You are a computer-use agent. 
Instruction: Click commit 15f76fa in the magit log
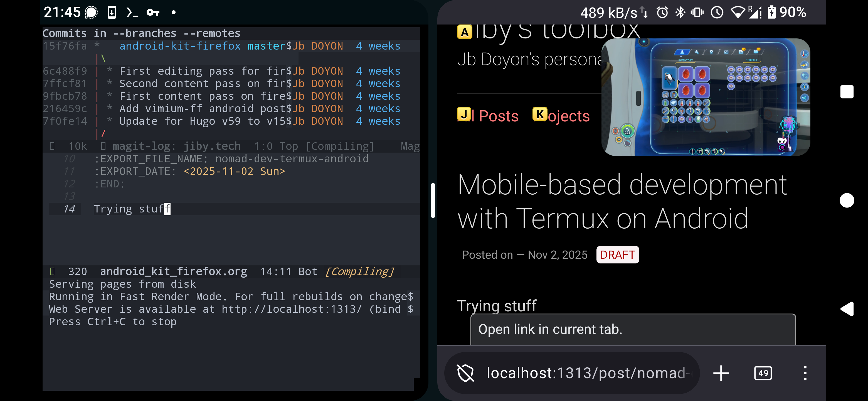pos(65,45)
